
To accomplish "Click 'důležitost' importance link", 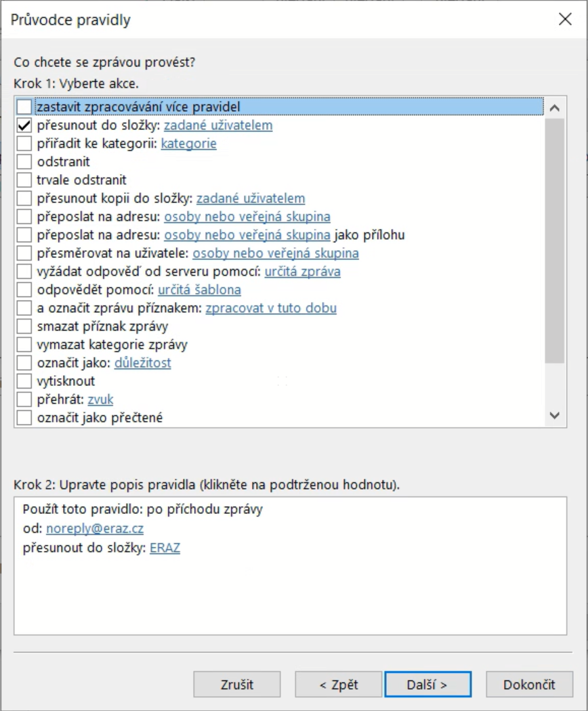I will (142, 363).
